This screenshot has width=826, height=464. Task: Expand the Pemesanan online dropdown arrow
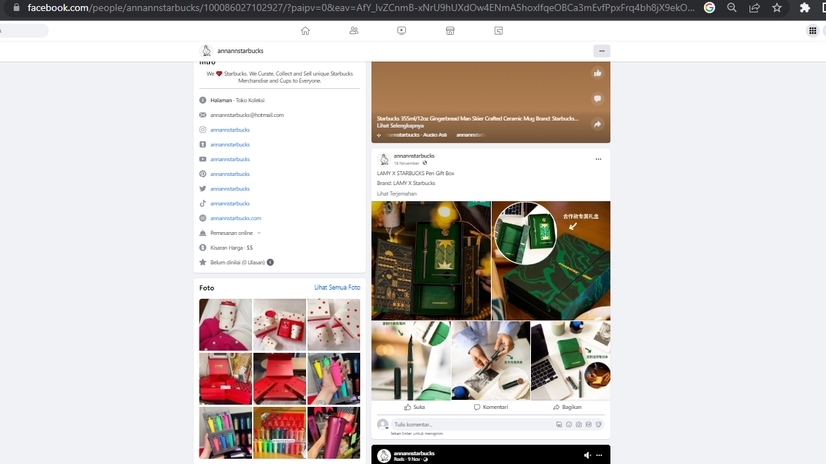[259, 233]
